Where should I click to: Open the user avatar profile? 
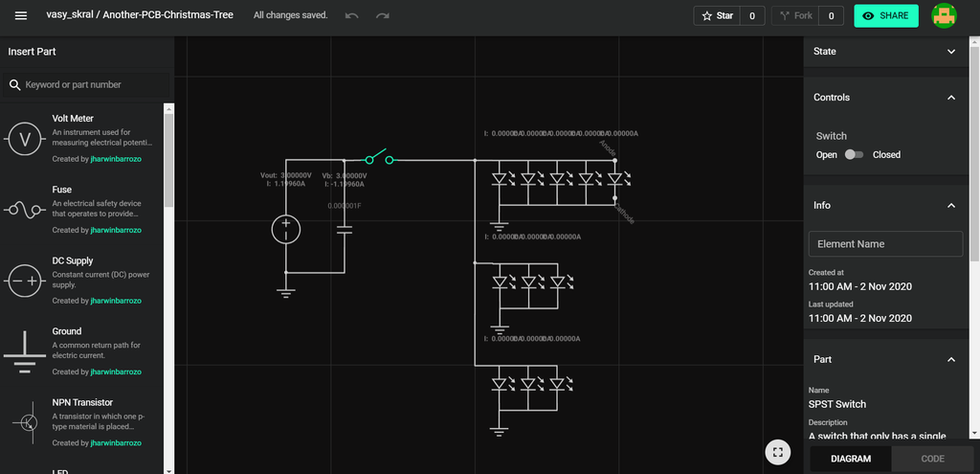[x=944, y=16]
